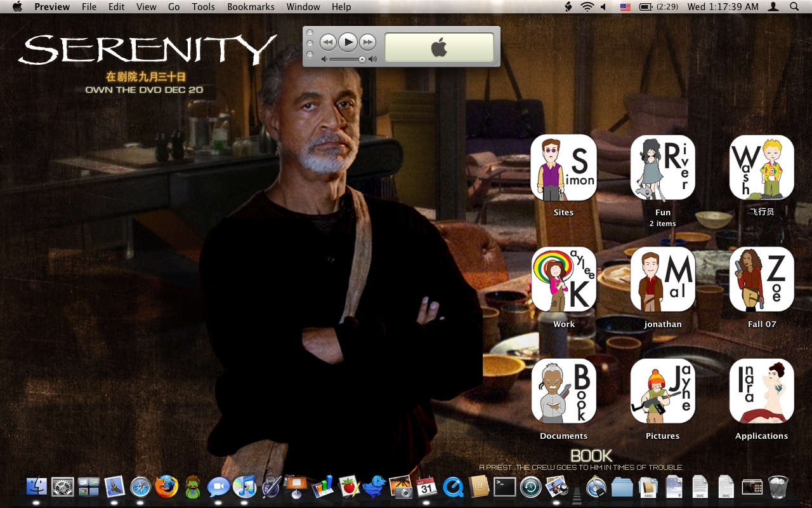Open the File menu
The width and height of the screenshot is (812, 508).
(89, 7)
